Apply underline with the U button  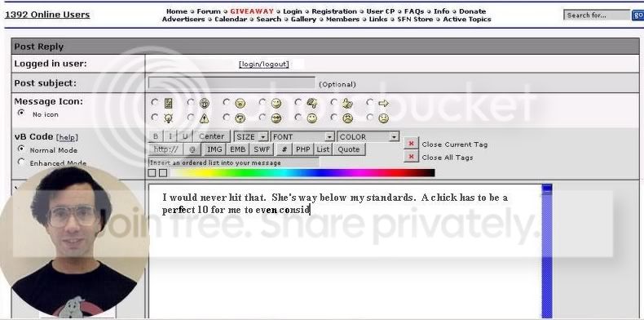coord(185,136)
